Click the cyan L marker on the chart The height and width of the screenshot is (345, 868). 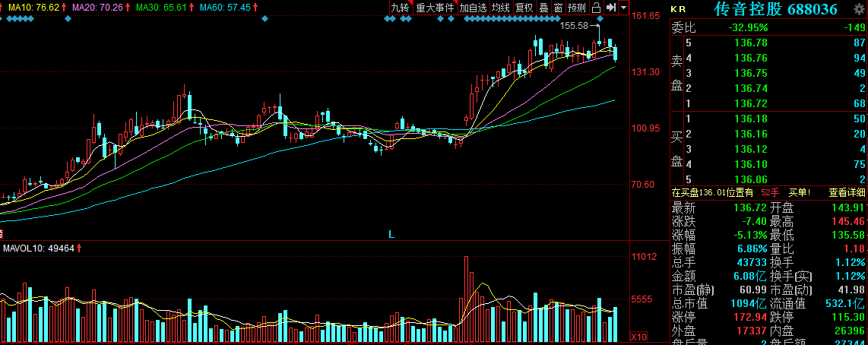[x=391, y=234]
